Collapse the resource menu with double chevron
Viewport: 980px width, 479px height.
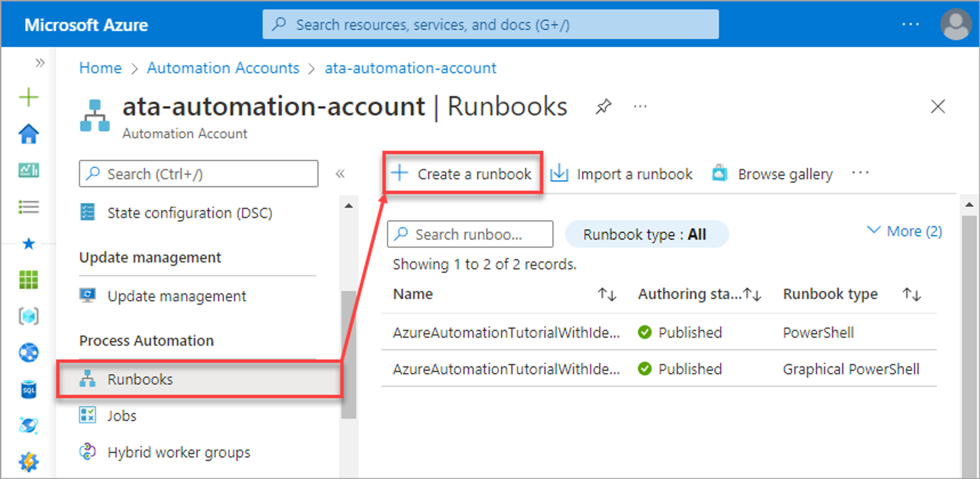tap(340, 173)
